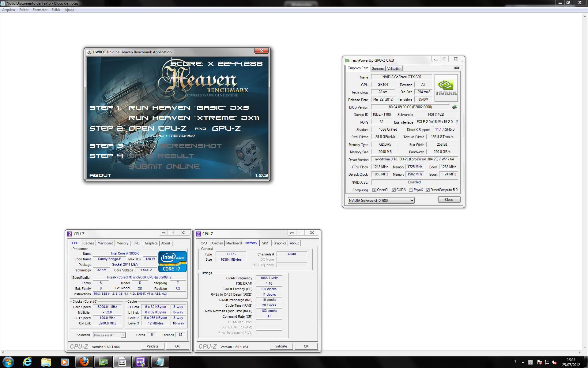The width and height of the screenshot is (588, 368).
Task: Click the PT language indicator in the tray
Action: coord(514,361)
